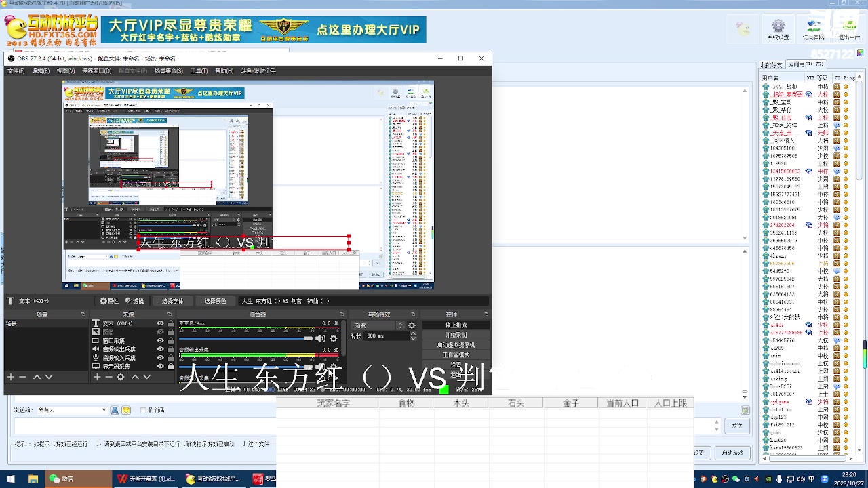Click 工作室模式 button

[x=456, y=354]
